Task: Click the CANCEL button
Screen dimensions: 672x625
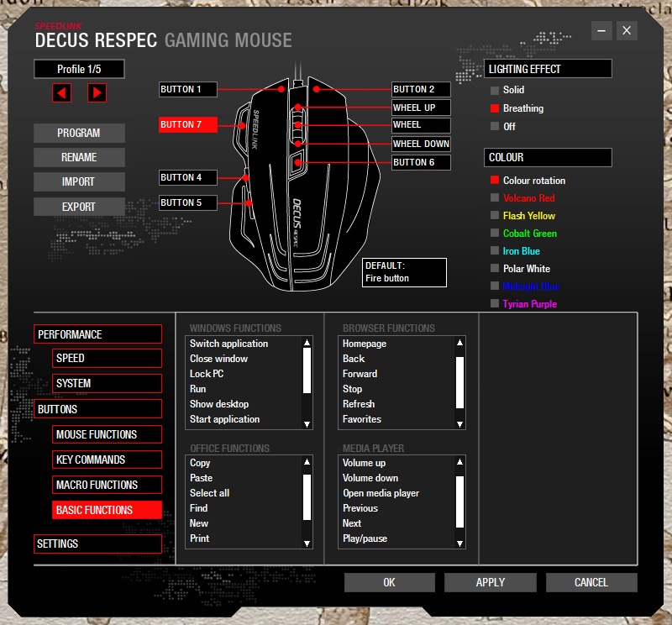Action: (591, 582)
